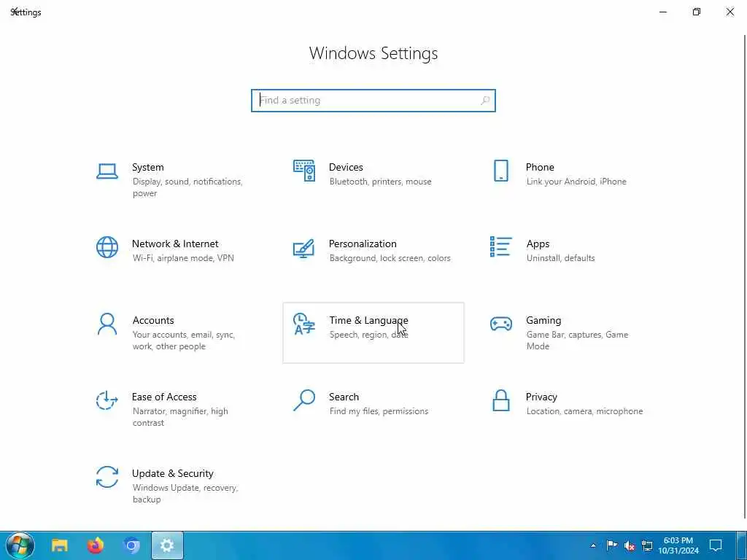
Task: Open the notifications speech bubble icon
Action: tap(716, 545)
